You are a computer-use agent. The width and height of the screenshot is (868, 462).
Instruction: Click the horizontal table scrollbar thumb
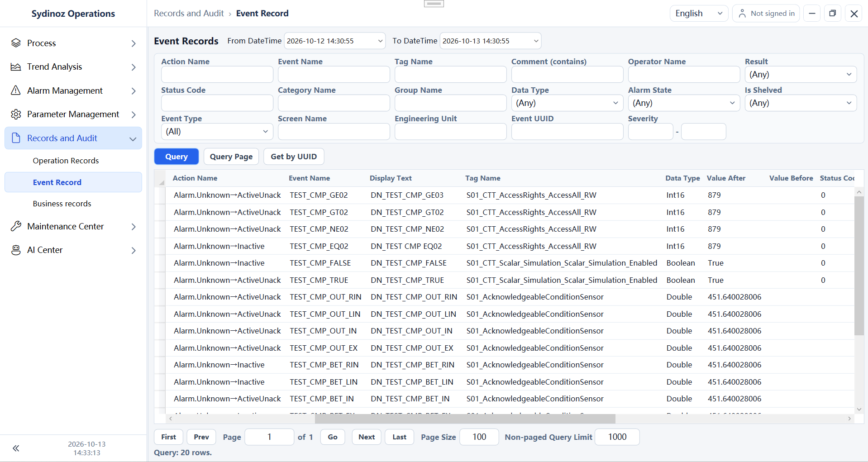point(465,419)
